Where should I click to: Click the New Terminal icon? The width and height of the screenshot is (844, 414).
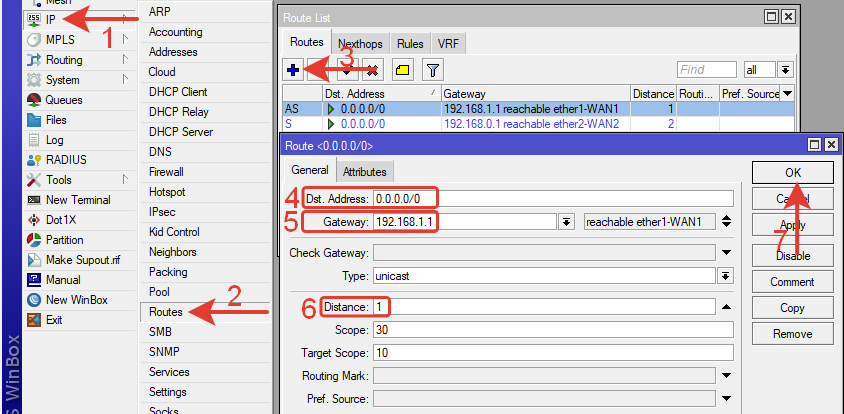coord(33,200)
